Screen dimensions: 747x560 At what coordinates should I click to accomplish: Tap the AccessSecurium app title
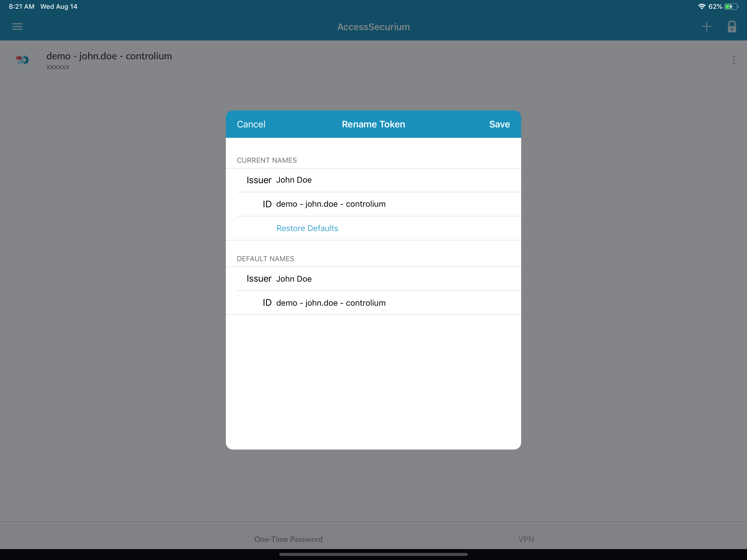[x=373, y=27]
